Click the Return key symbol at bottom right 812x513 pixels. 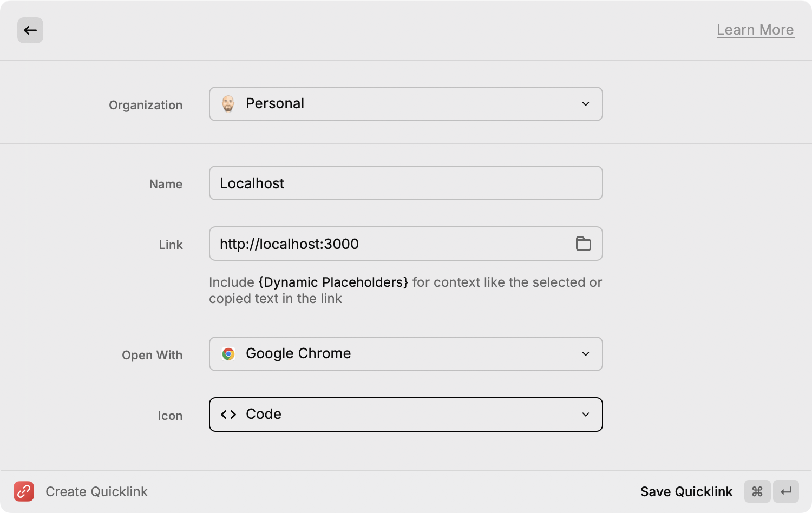[x=787, y=491]
